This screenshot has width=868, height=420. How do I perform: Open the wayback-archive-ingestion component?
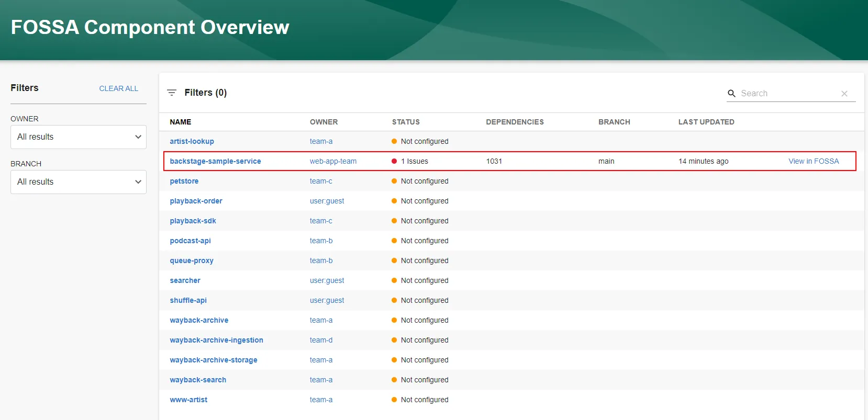click(216, 340)
